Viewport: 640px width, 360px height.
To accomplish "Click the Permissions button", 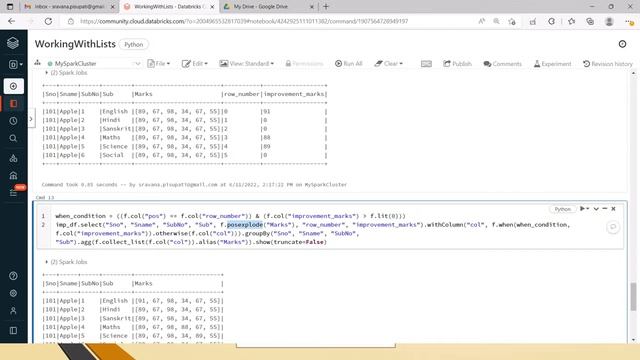I will pyautogui.click(x=304, y=64).
